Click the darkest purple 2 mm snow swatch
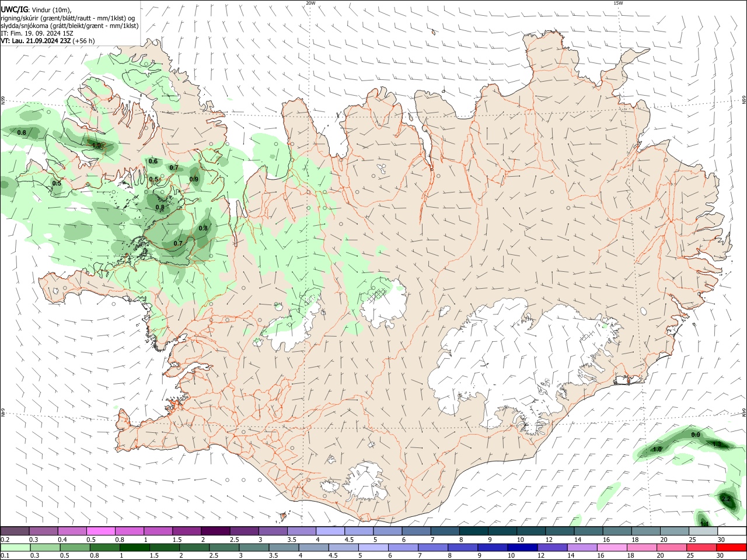Image resolution: width=747 pixels, height=560 pixels. (x=216, y=531)
